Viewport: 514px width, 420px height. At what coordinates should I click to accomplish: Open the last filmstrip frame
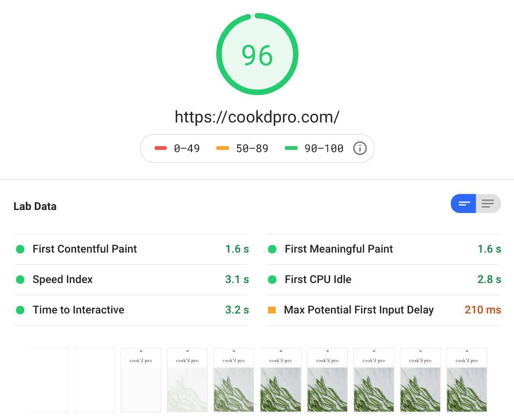click(x=467, y=380)
